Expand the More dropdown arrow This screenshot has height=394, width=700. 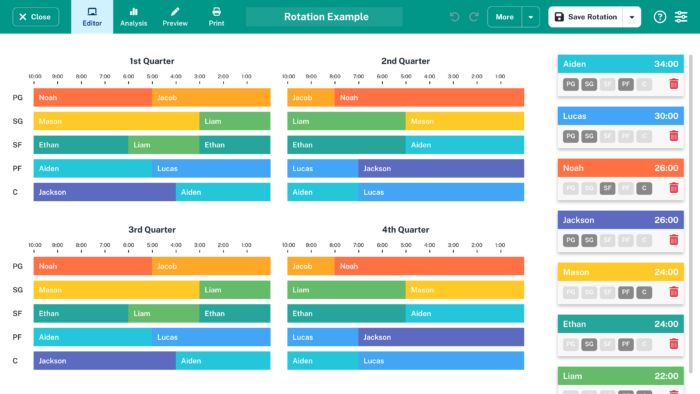531,17
